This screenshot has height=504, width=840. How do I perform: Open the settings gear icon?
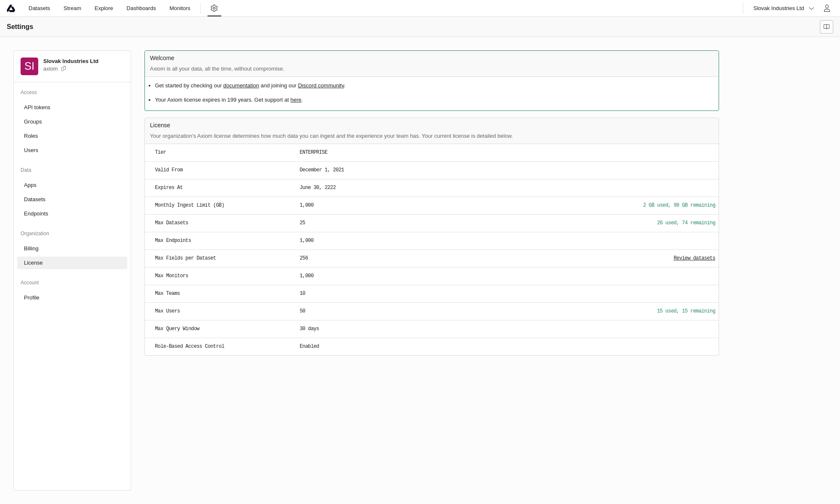(x=214, y=8)
